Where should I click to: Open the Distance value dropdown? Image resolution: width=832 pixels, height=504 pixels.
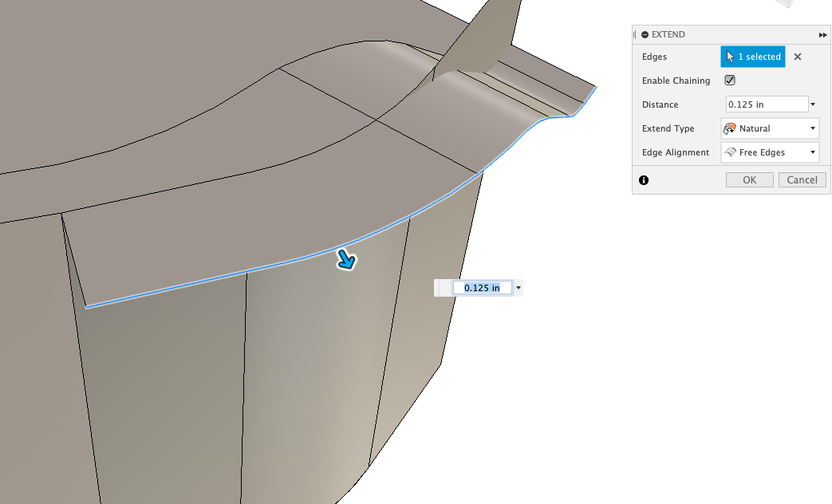pyautogui.click(x=813, y=104)
